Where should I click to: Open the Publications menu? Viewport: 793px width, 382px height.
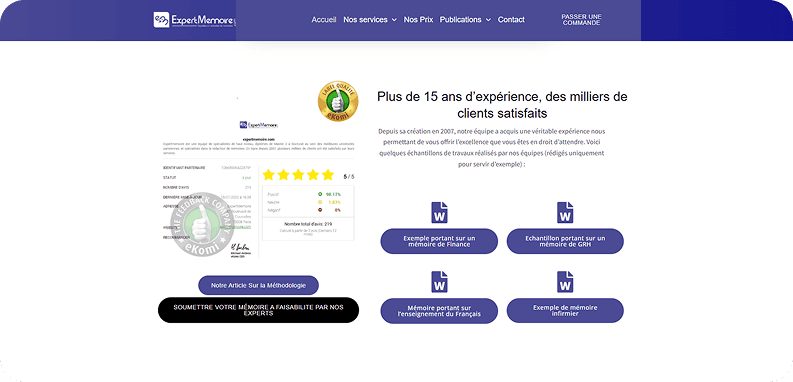point(460,20)
